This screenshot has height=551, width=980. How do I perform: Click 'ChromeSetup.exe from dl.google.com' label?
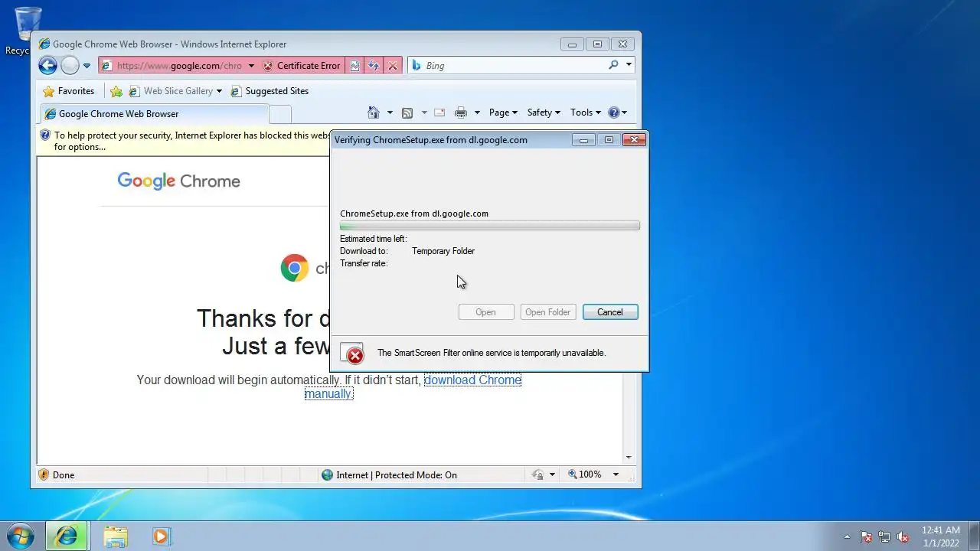tap(414, 214)
